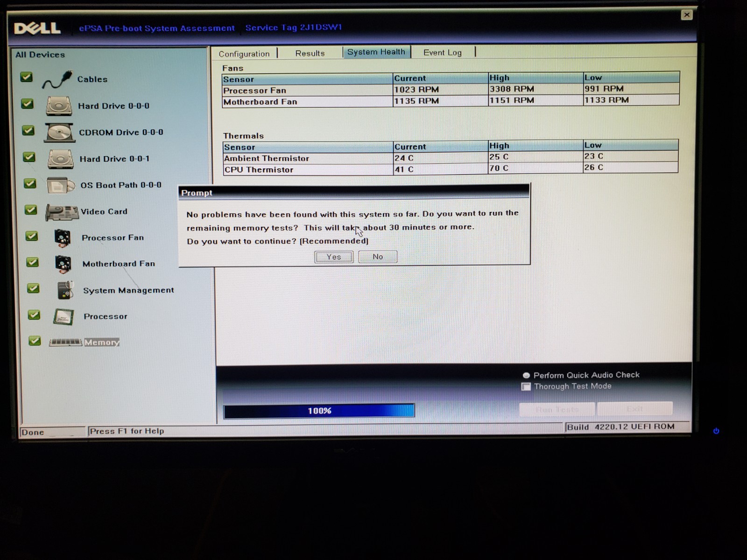Click the Motherboard Fan sensor row
The image size is (747, 560).
pos(451,101)
